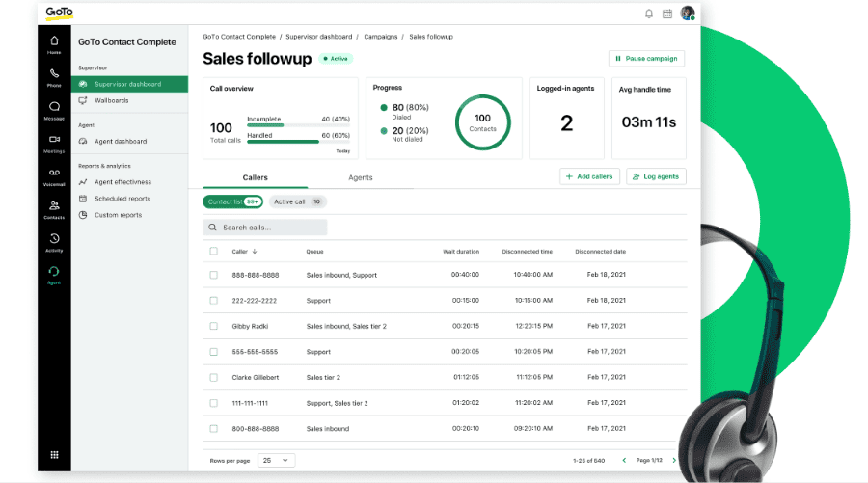This screenshot has height=483, width=868.
Task: Switch to the Agents tab
Action: pos(360,177)
